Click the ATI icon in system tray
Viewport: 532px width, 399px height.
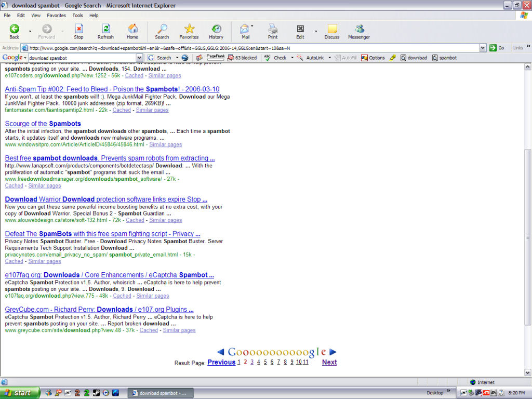tap(486, 393)
